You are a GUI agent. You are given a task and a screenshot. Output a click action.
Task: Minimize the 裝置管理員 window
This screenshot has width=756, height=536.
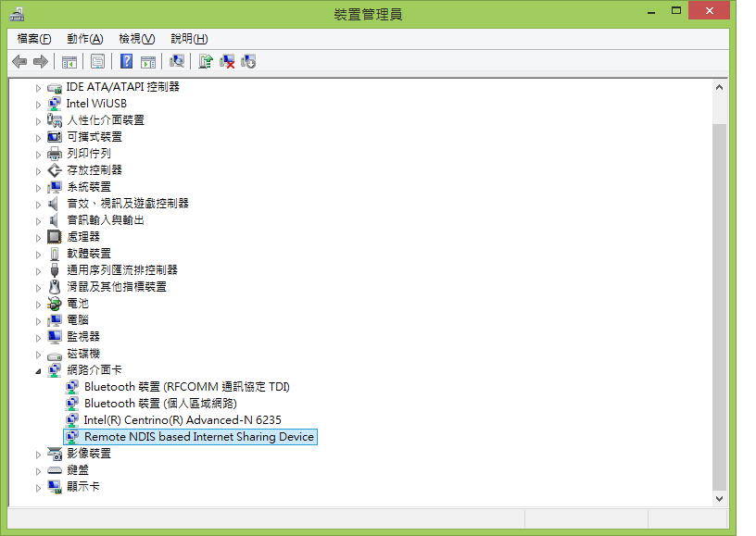click(x=651, y=11)
